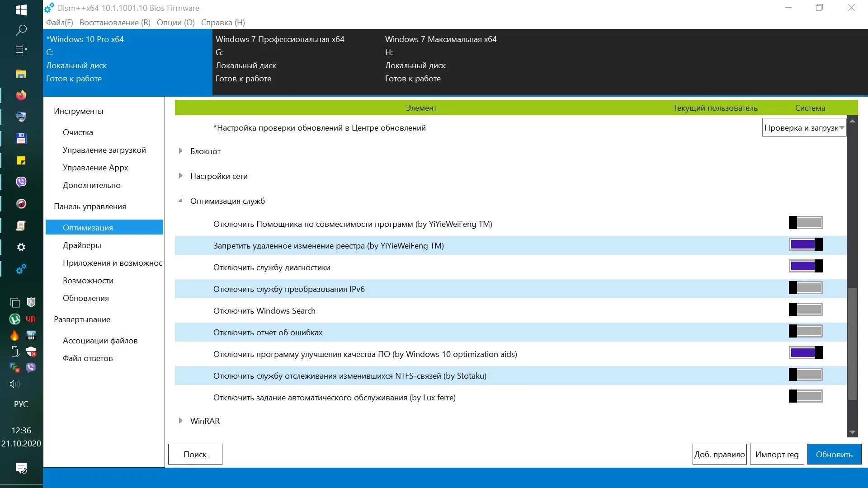
Task: Click the yellow Sticky Notes taskbar icon
Action: 21,160
